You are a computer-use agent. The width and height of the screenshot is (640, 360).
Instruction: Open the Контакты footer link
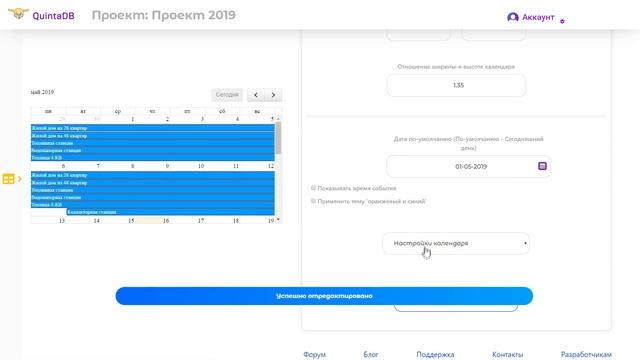click(x=507, y=354)
